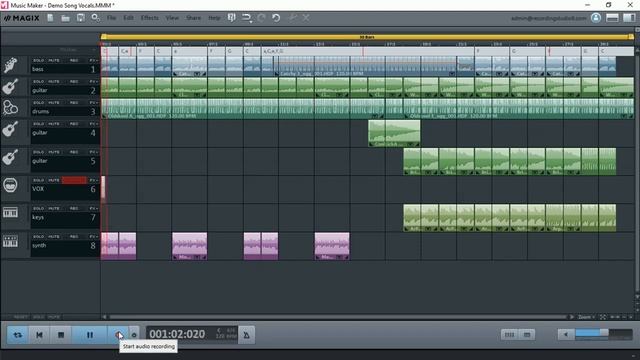Open the Help menu

pyautogui.click(x=214, y=18)
